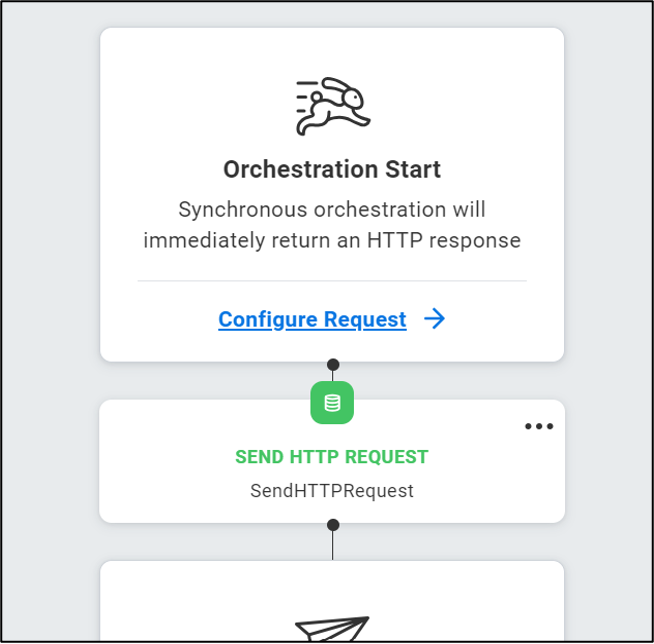Select the Orchestration Start card background
Screen dimensions: 654x644
click(x=332, y=195)
